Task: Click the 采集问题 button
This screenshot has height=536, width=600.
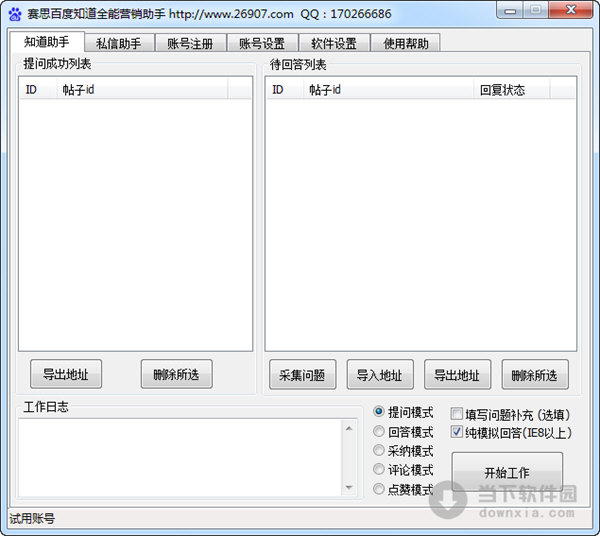Action: click(x=302, y=375)
